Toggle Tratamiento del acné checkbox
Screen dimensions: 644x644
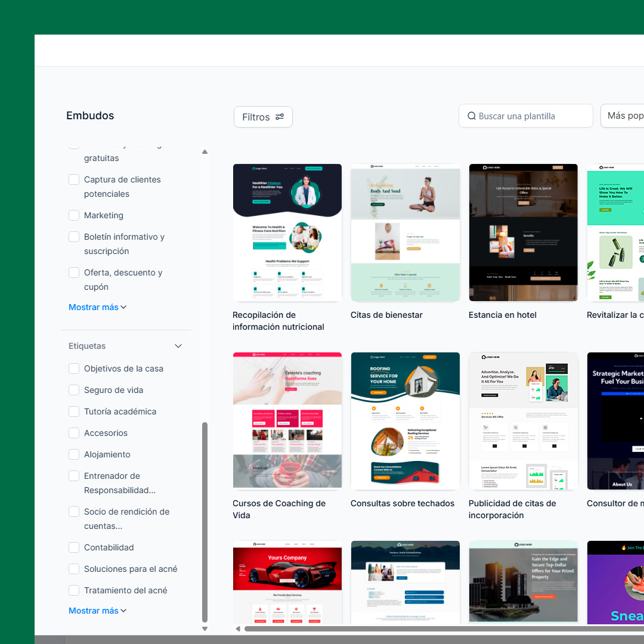click(74, 590)
